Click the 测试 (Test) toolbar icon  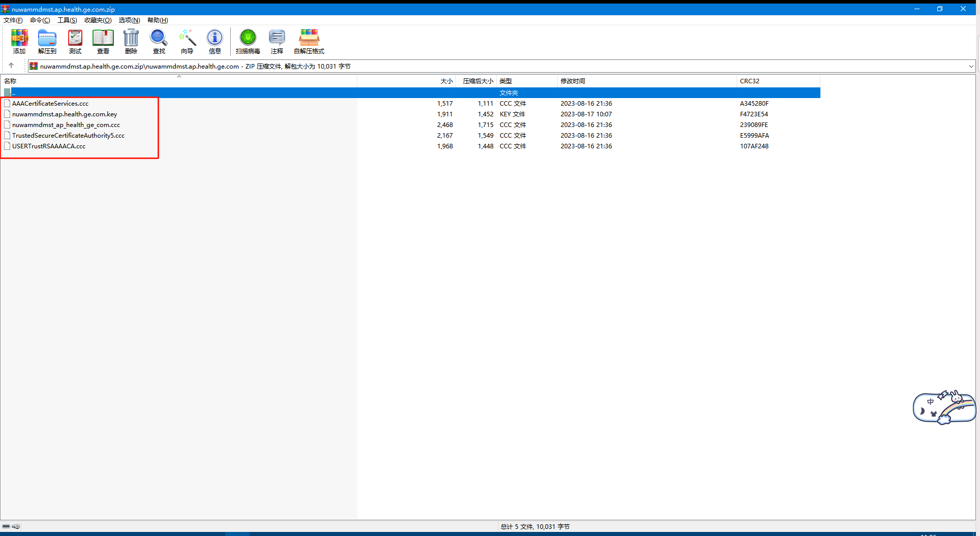75,41
